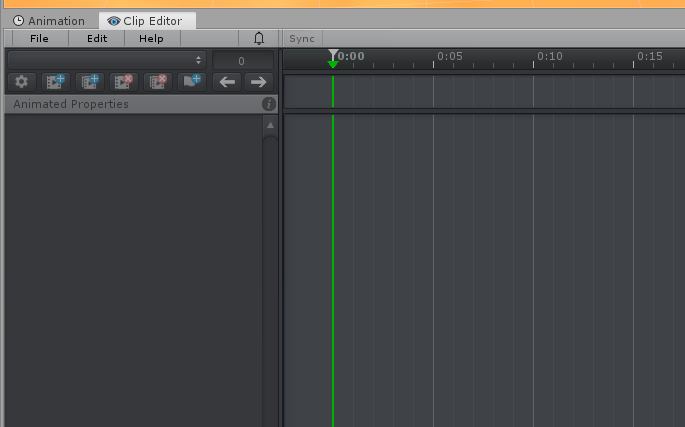Show info for Animated Properties
685x427 pixels.
[268, 104]
